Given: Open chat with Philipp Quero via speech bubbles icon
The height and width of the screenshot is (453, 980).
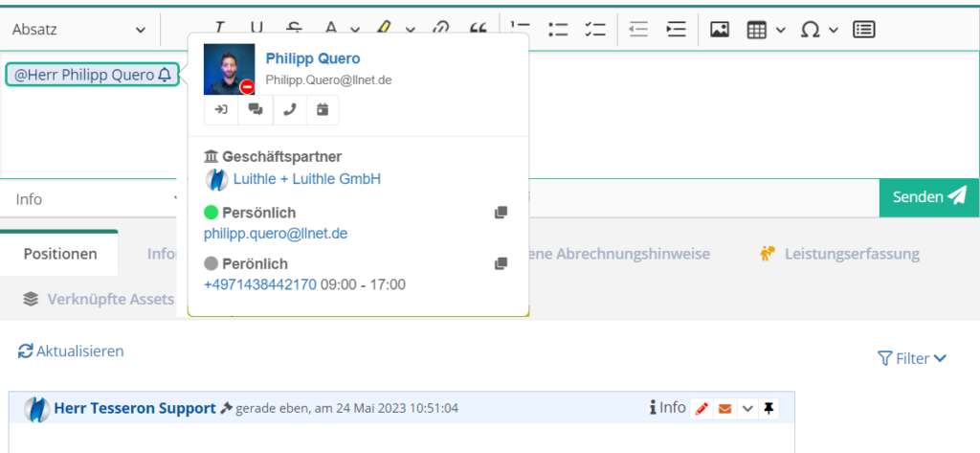Looking at the screenshot, I should 255,110.
